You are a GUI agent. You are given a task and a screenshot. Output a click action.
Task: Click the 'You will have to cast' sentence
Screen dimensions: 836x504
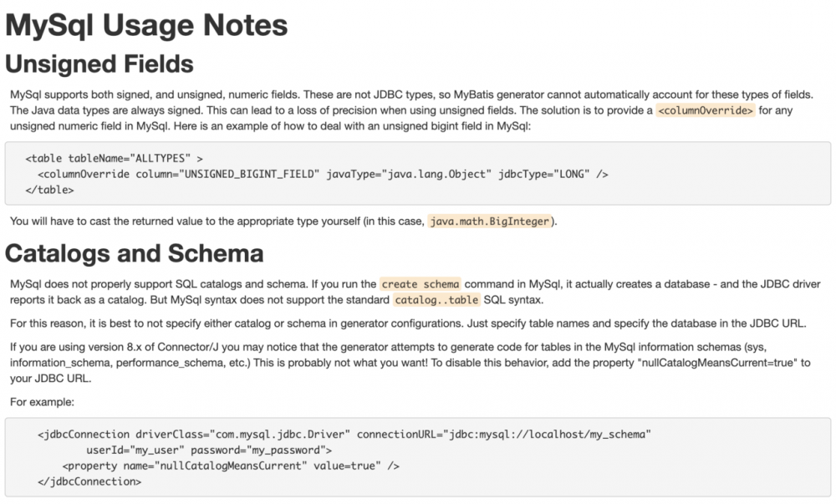[283, 221]
